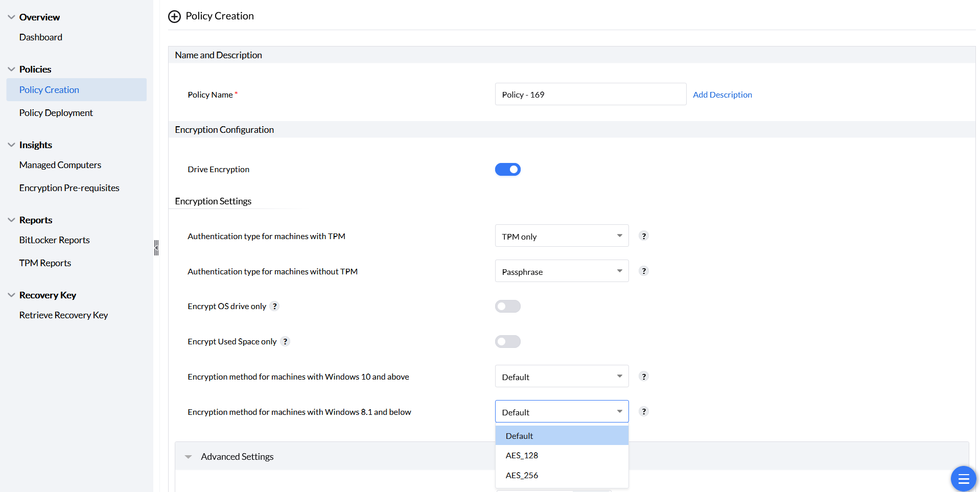The height and width of the screenshot is (492, 980).
Task: Collapse the Reports sidebar section
Action: tap(11, 220)
